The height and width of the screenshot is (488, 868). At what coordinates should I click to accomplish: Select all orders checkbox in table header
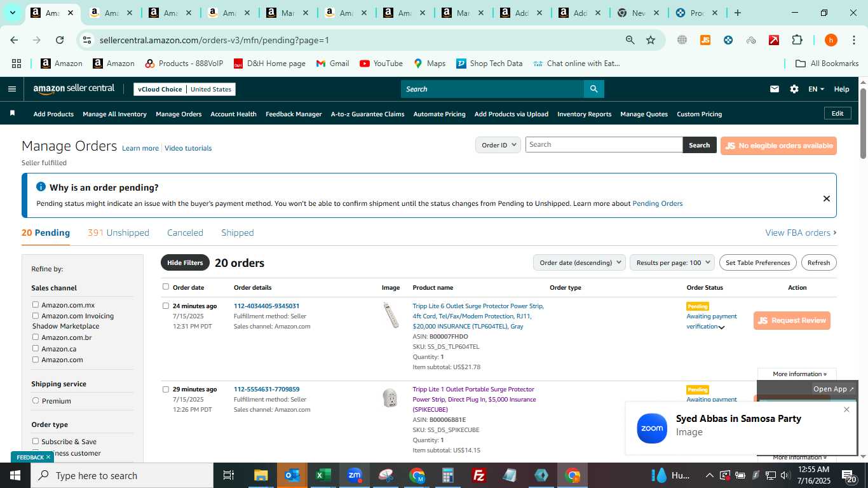[166, 287]
